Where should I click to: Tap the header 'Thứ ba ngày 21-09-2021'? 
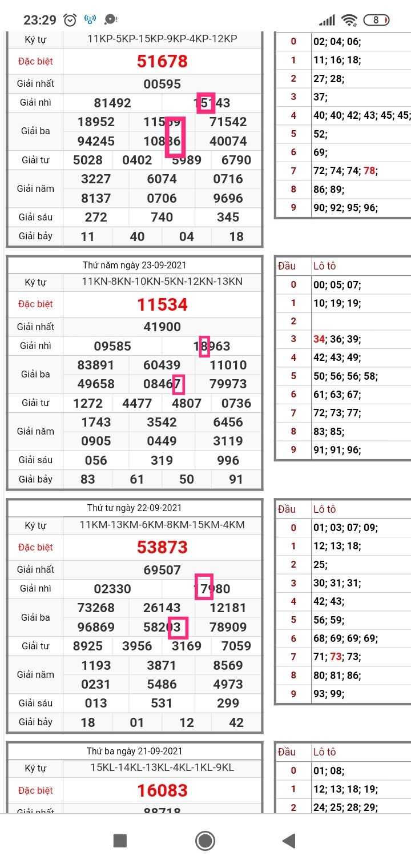[134, 751]
